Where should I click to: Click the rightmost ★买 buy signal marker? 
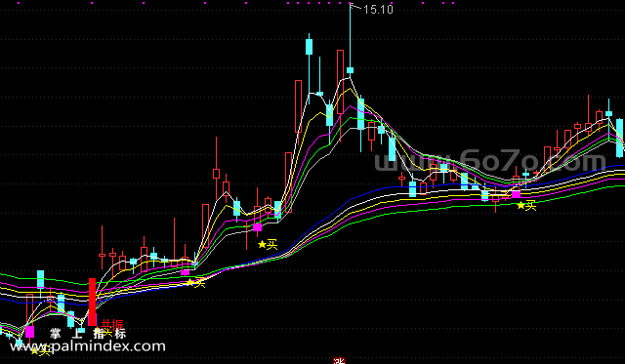526,206
